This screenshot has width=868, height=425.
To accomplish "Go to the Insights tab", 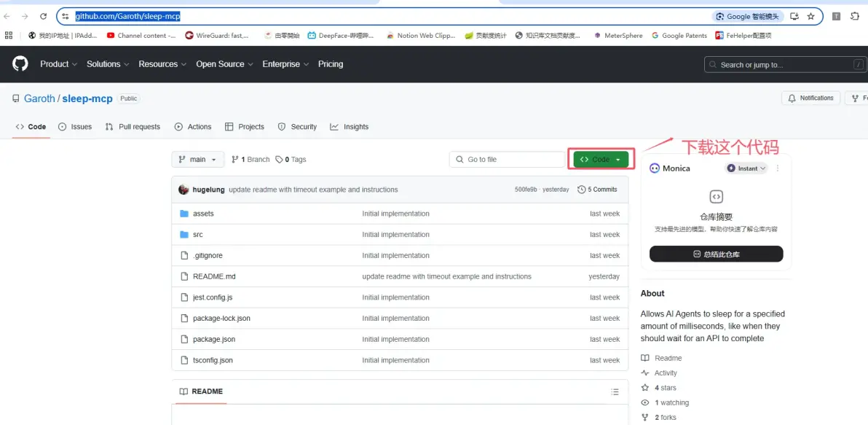I will [x=350, y=127].
